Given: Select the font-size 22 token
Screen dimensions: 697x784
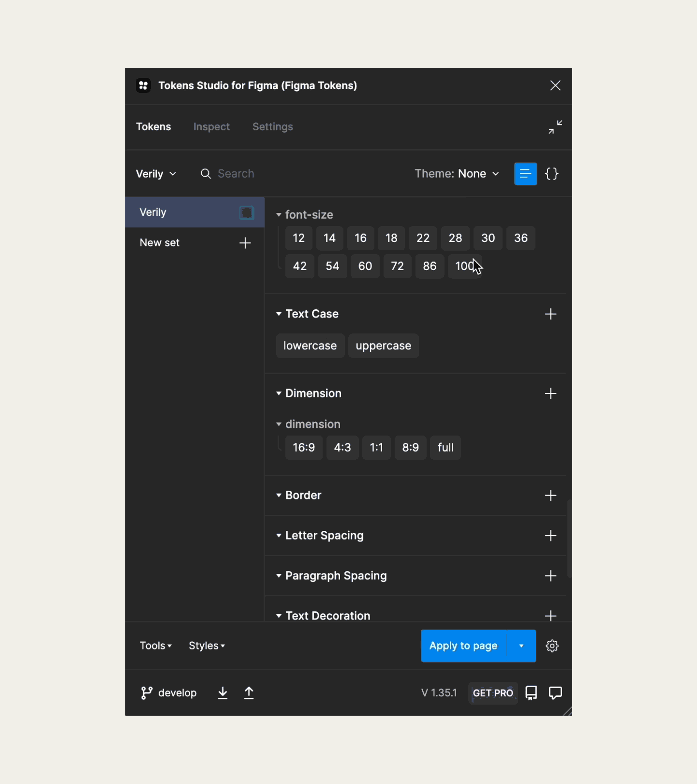Looking at the screenshot, I should tap(423, 238).
